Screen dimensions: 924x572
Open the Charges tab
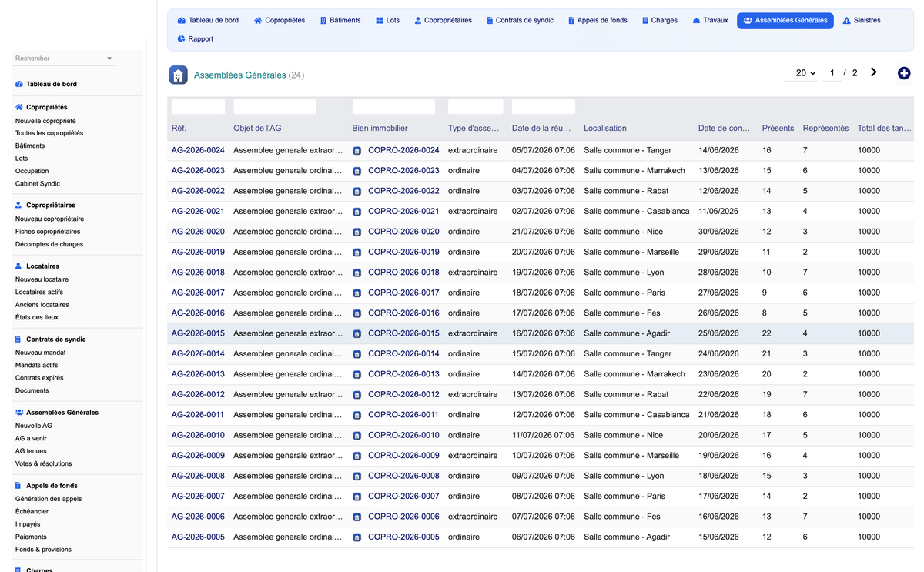tap(660, 21)
